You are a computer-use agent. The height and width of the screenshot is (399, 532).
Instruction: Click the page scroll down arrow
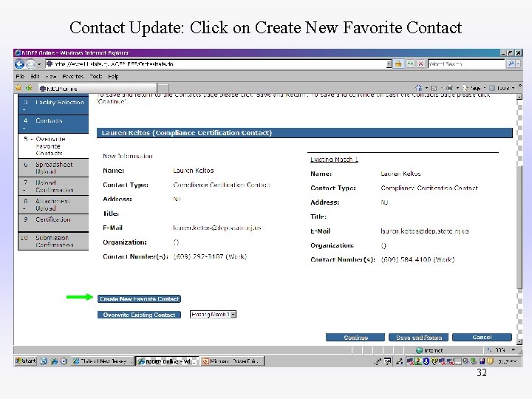click(x=519, y=341)
